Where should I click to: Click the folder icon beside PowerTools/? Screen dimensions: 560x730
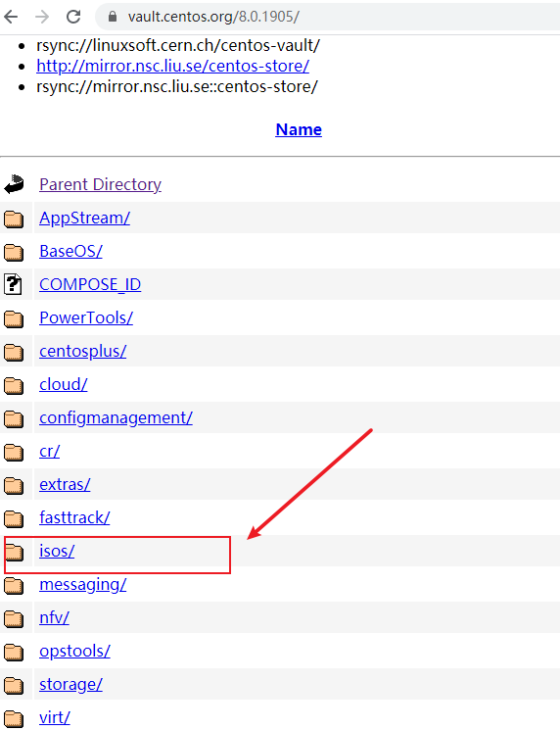[14, 318]
